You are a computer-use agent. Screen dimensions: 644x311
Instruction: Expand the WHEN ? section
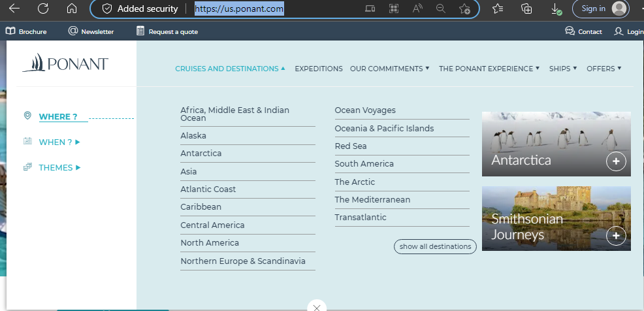point(59,142)
